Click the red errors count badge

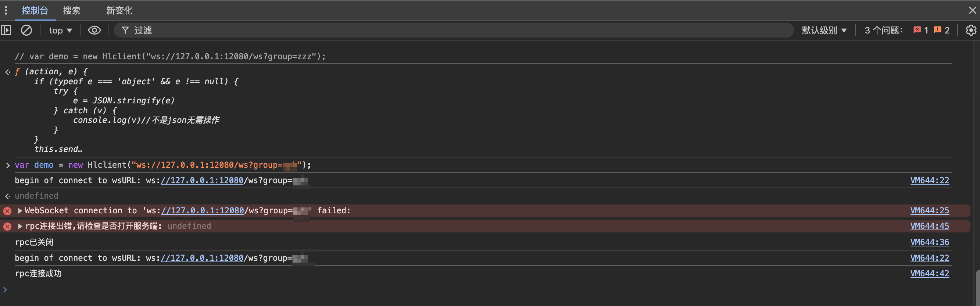(921, 30)
